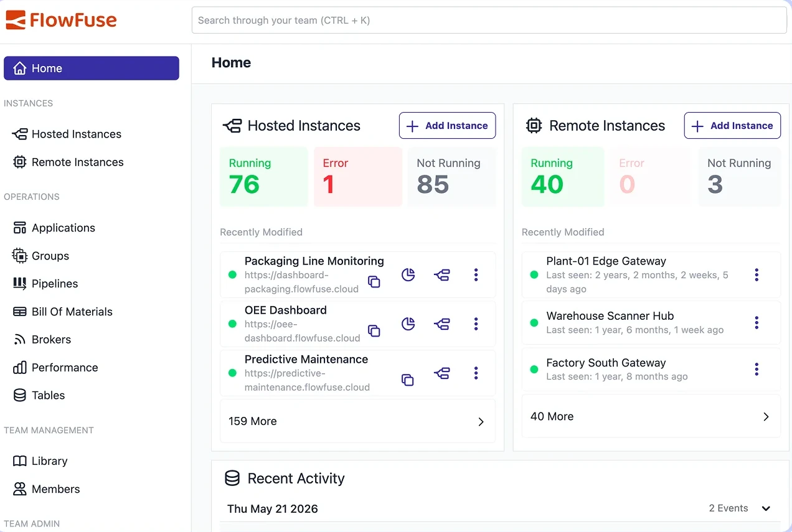Add Instance in Hosted Instances panel
Image resolution: width=792 pixels, height=532 pixels.
pyautogui.click(x=447, y=126)
